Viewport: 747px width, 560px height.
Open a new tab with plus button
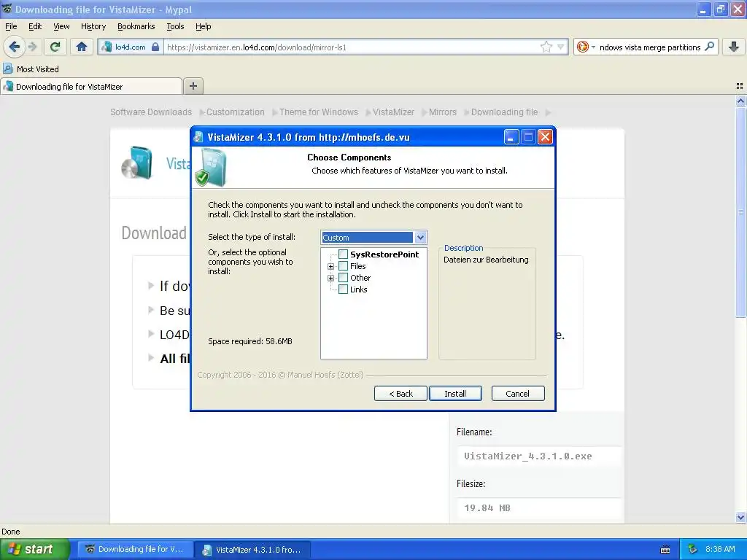coord(193,86)
